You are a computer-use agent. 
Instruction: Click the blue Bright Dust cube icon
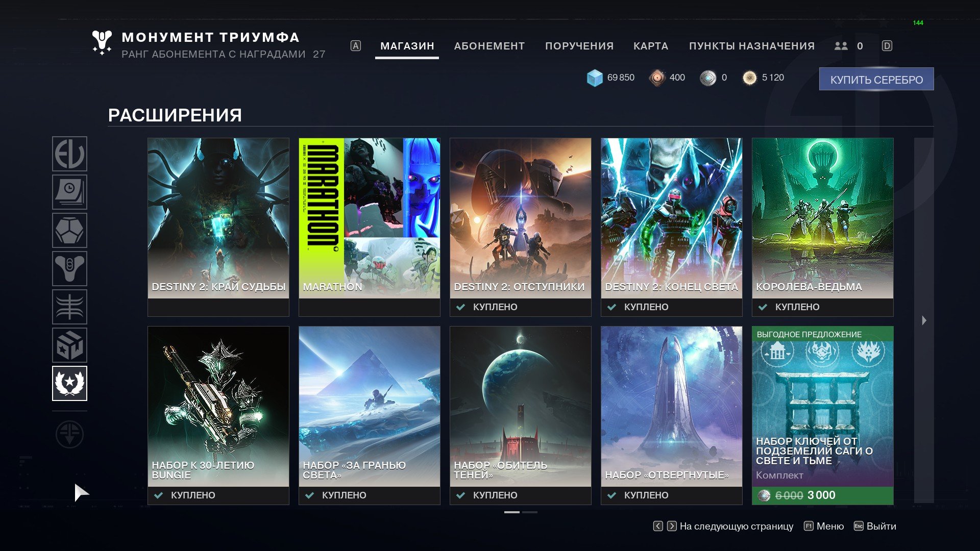[x=595, y=78]
